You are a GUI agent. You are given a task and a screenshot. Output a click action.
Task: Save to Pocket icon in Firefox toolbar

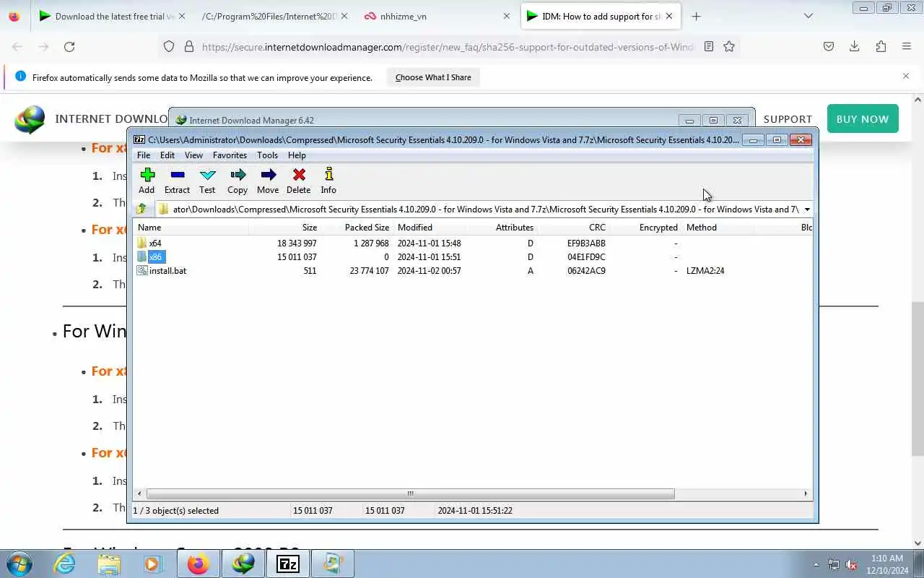pyautogui.click(x=829, y=46)
